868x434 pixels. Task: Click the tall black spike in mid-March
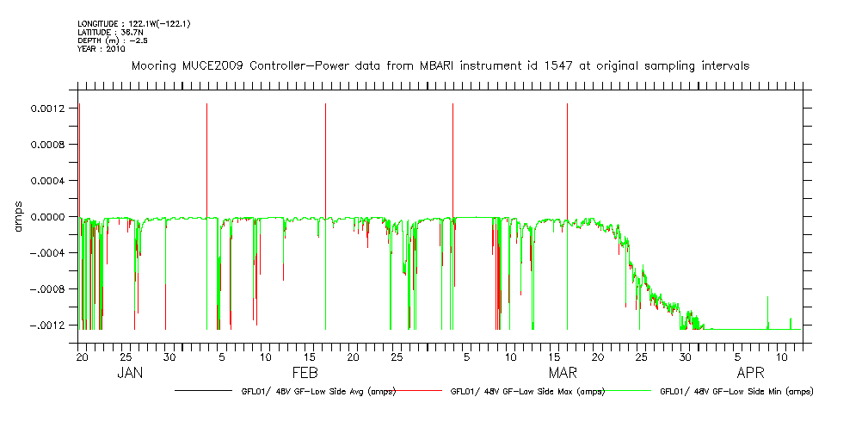click(x=567, y=172)
